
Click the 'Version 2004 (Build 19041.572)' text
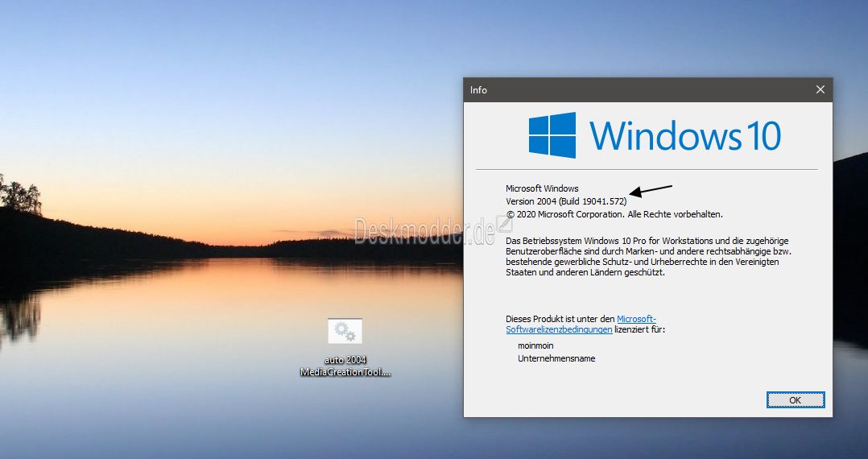(x=566, y=201)
